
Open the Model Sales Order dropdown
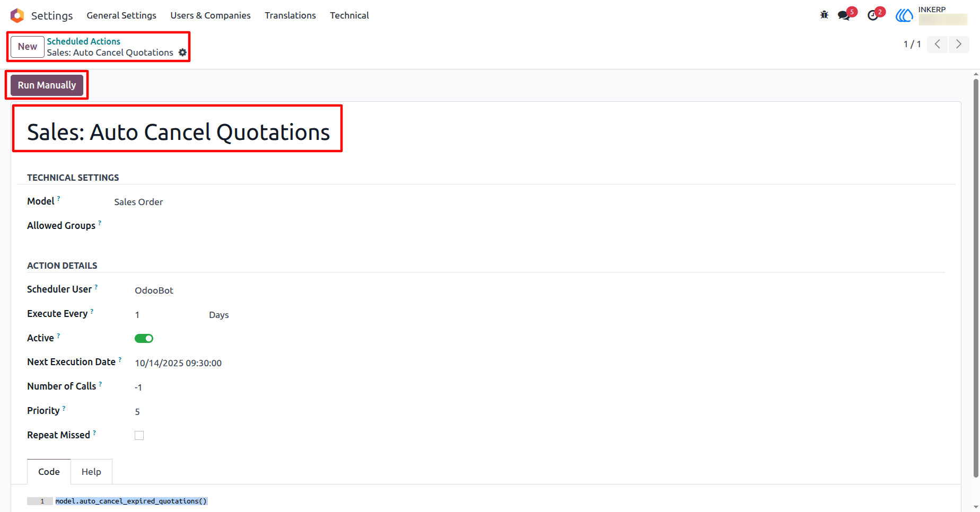click(138, 202)
